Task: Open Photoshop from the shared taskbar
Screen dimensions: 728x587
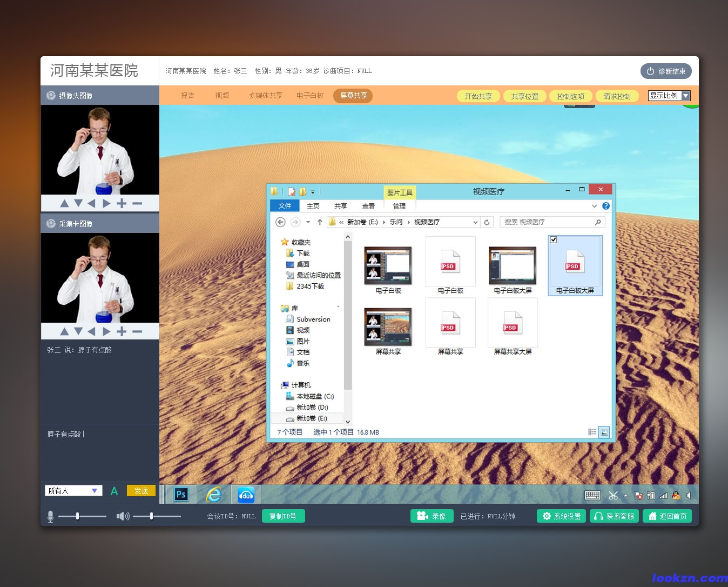Action: (181, 494)
